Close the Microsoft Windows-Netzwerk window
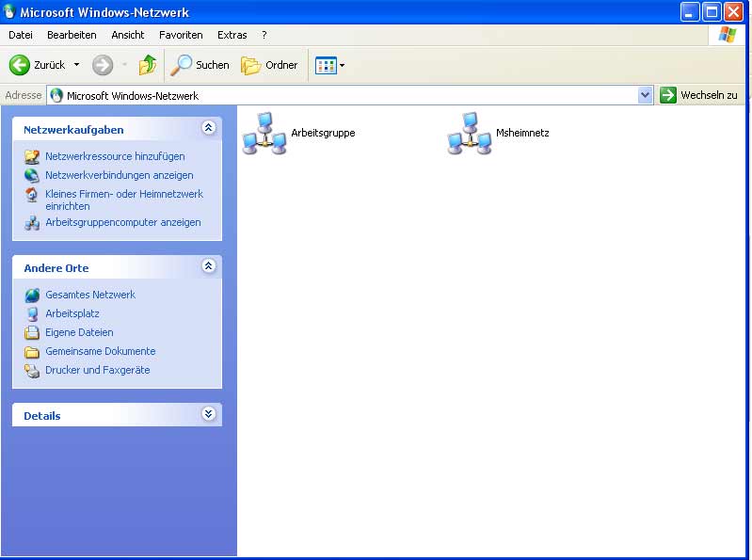 734,12
